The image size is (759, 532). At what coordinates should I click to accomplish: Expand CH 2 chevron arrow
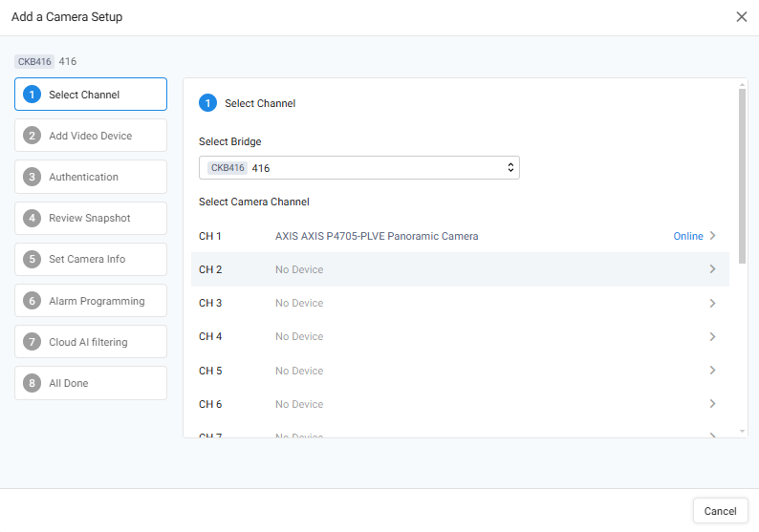coord(712,269)
